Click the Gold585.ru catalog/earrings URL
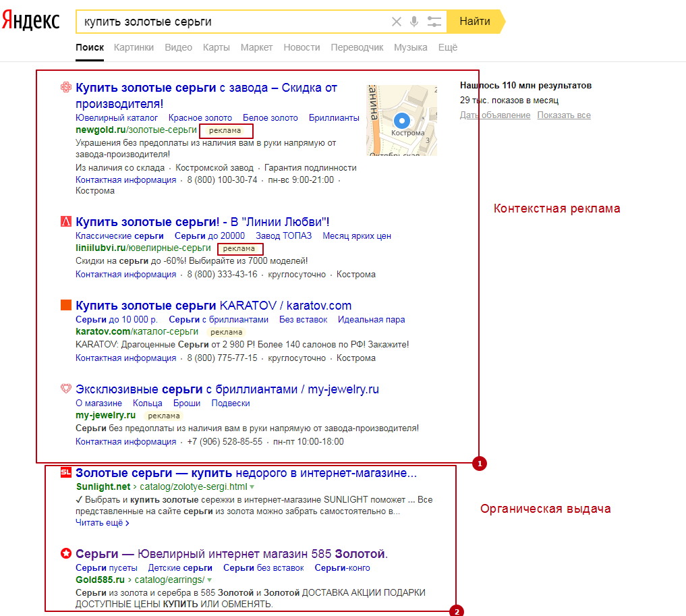This screenshot has width=686, height=616. 140,580
